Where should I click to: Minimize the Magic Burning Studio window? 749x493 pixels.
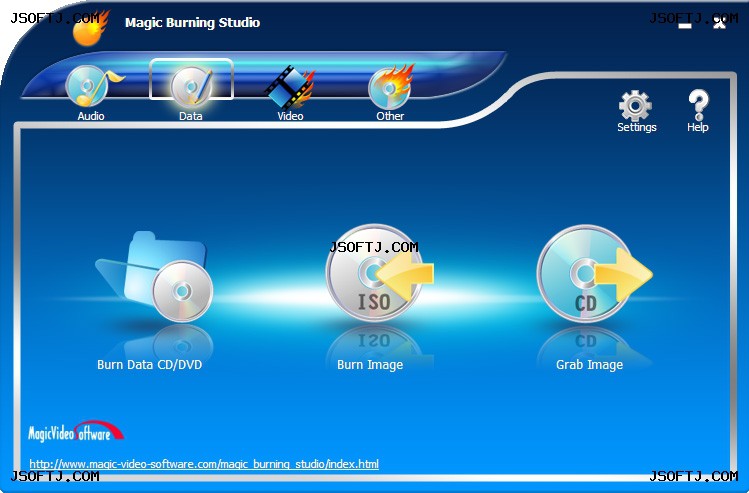685,26
